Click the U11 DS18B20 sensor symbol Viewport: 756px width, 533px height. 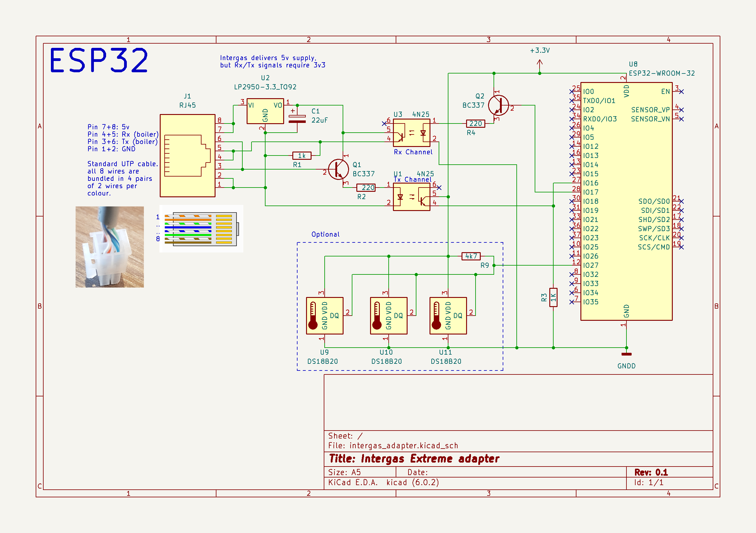(x=448, y=316)
